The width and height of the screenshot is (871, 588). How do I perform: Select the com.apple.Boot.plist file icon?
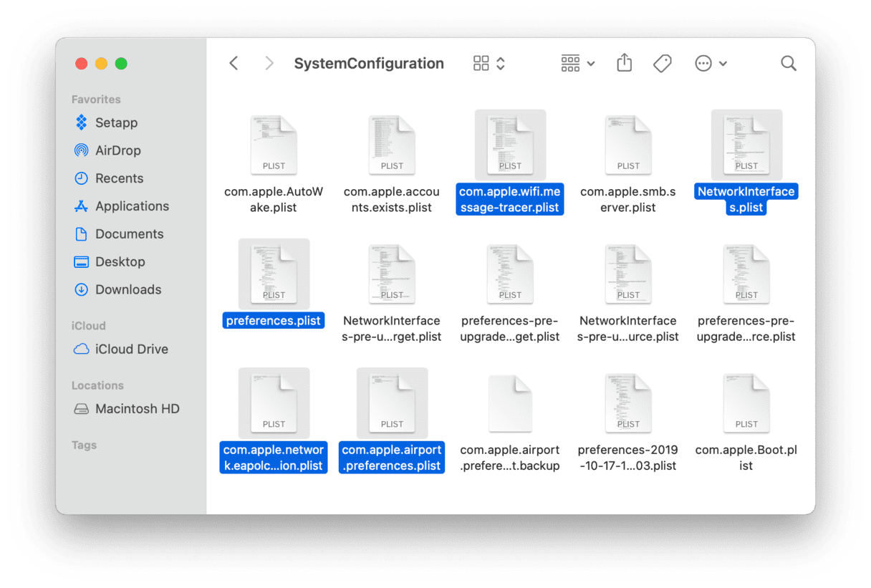pyautogui.click(x=746, y=403)
